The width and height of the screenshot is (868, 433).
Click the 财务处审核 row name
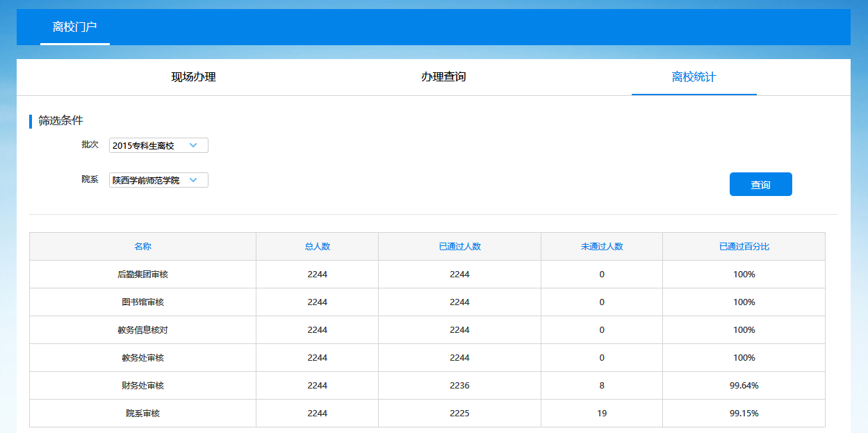pyautogui.click(x=142, y=386)
